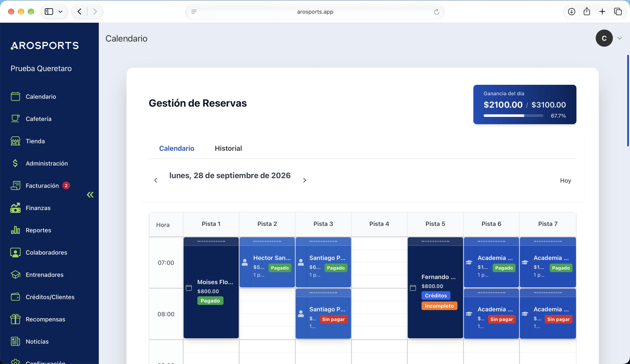Expand the user account menu chevron

(x=619, y=38)
